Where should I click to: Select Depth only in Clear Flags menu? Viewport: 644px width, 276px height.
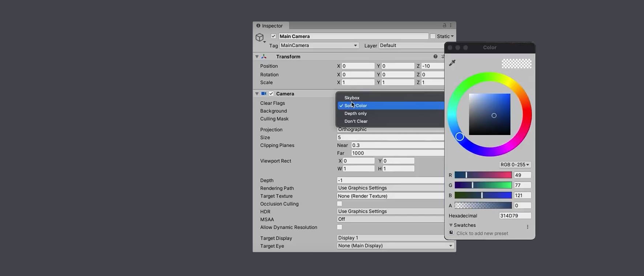(x=355, y=113)
